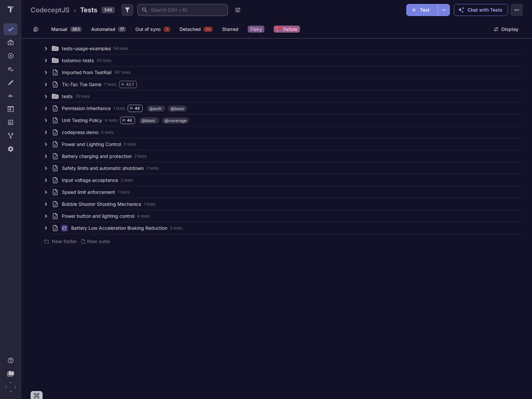Viewport: 532px width, 399px height.
Task: Expand Unit Testing Policy suite
Action: click(x=46, y=120)
